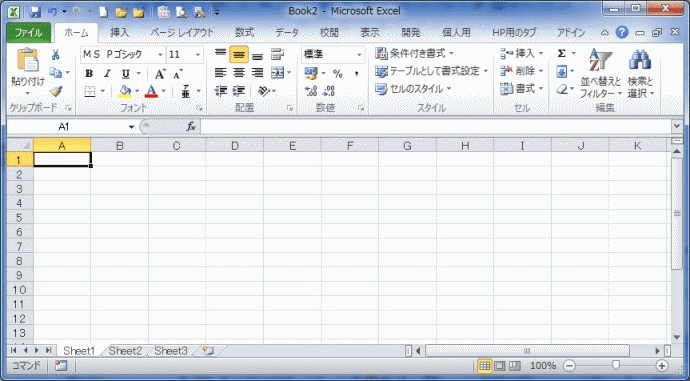This screenshot has height=381, width=690.
Task: Toggle Bold formatting
Action: pyautogui.click(x=89, y=73)
